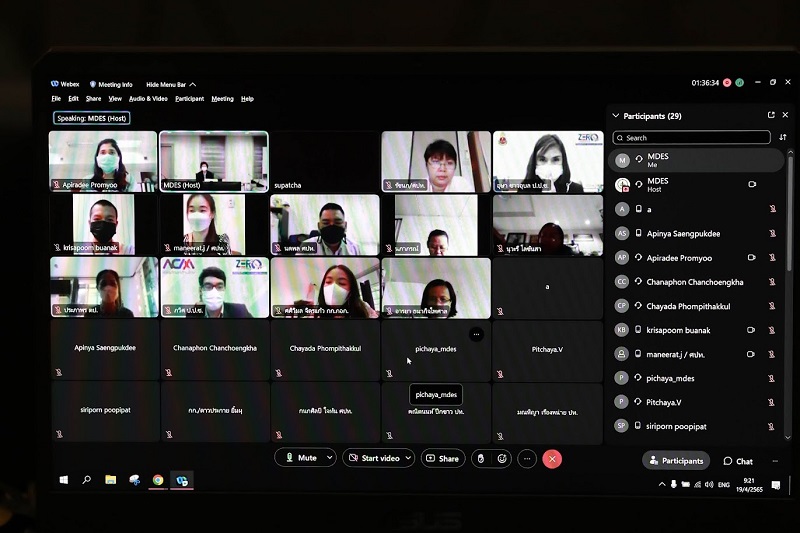Expand video options arrow beside Start video
The image size is (800, 533).
408,458
